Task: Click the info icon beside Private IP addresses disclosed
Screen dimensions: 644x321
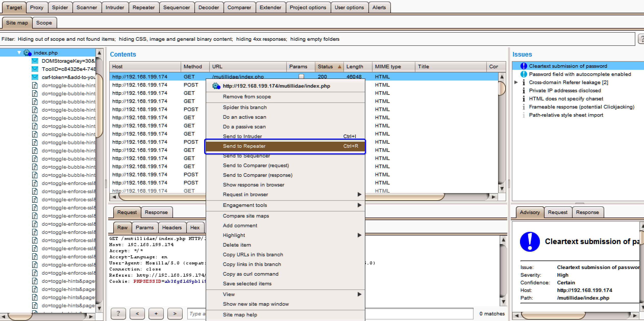Action: coord(523,90)
